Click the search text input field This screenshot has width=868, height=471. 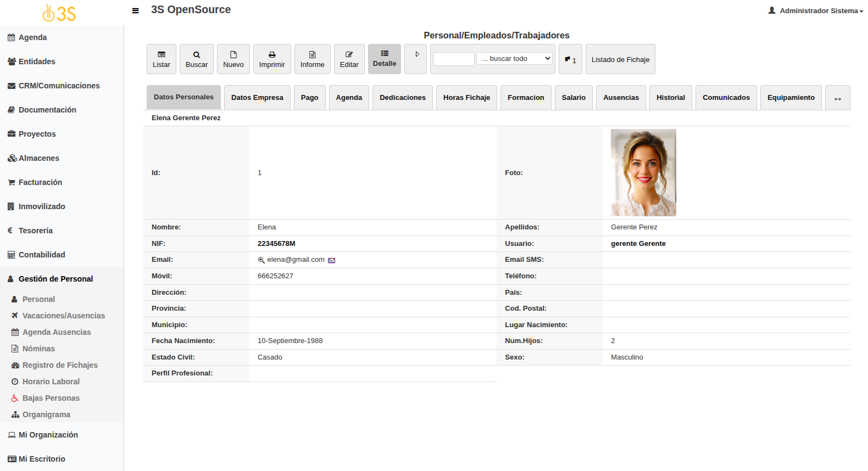[x=453, y=59]
